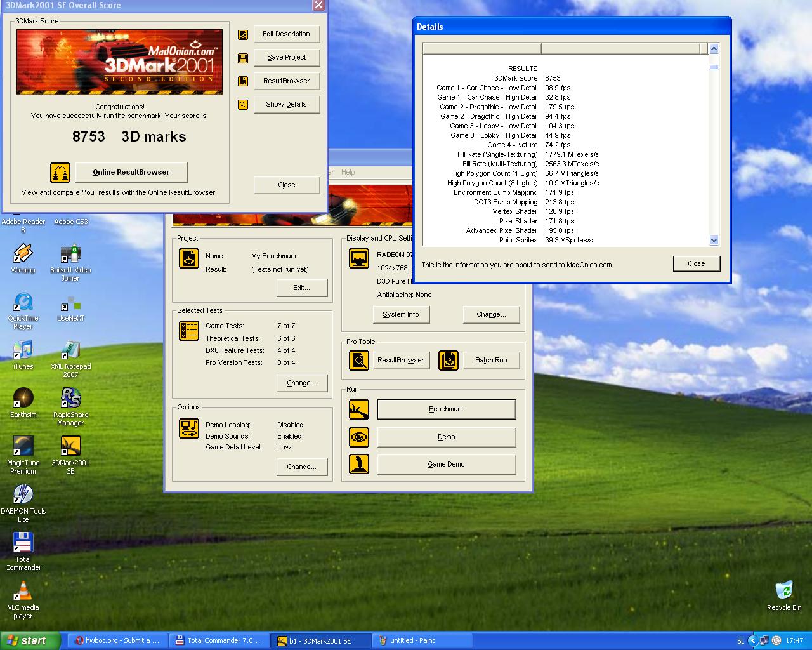Click the Batch Run button

pyautogui.click(x=491, y=361)
